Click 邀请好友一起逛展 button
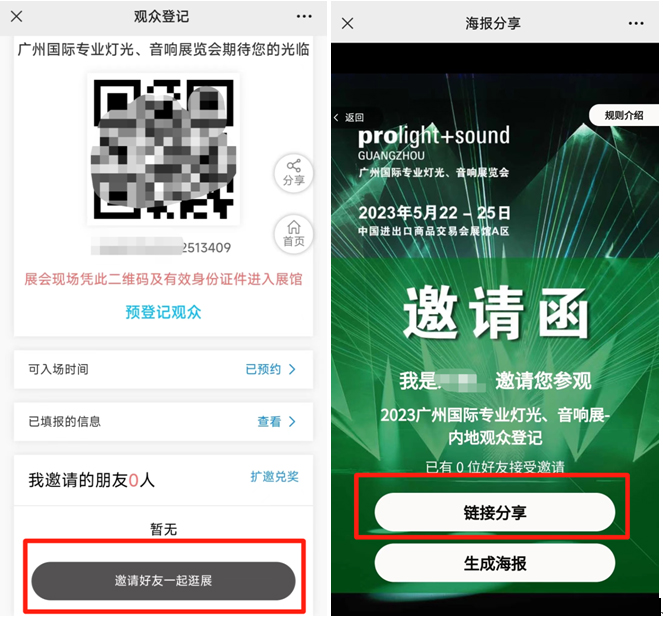The image size is (663, 619). click(x=163, y=581)
